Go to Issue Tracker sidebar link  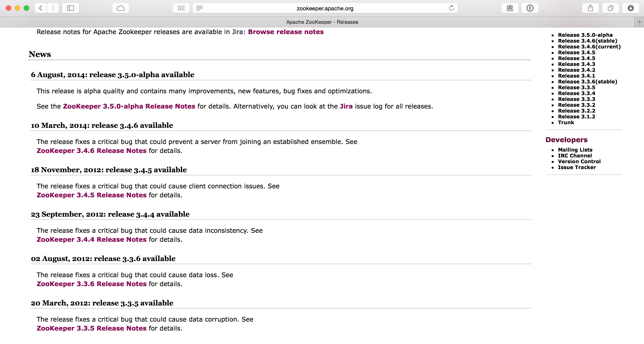tap(577, 167)
